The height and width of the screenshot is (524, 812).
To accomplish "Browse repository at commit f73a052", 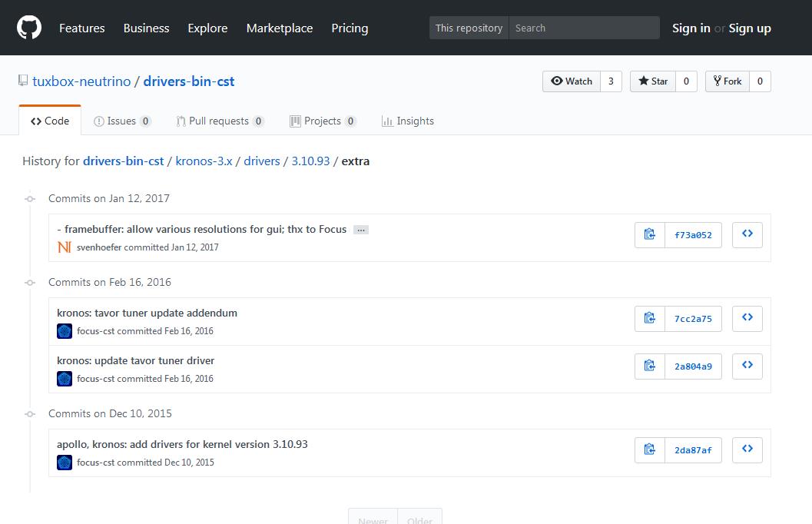I will click(x=747, y=235).
